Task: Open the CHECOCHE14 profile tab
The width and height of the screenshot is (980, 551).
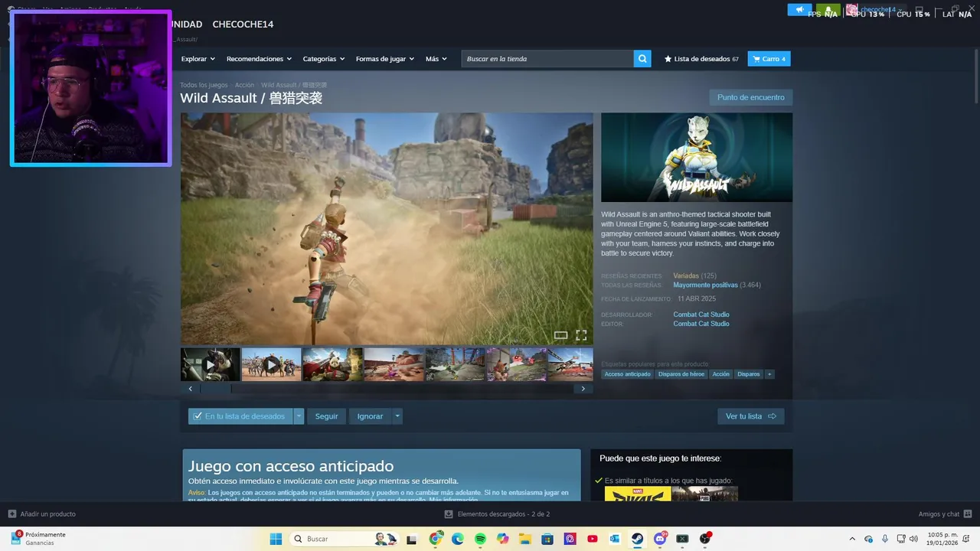Action: point(243,24)
